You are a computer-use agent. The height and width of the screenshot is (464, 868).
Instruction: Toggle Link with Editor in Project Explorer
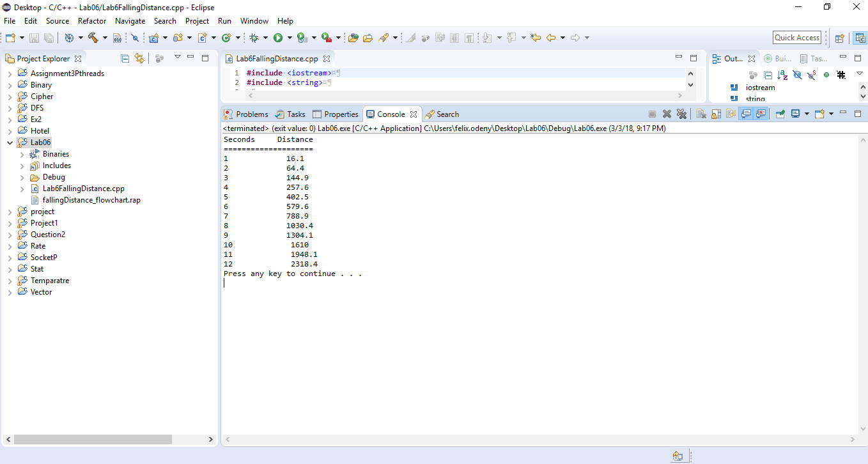[139, 58]
